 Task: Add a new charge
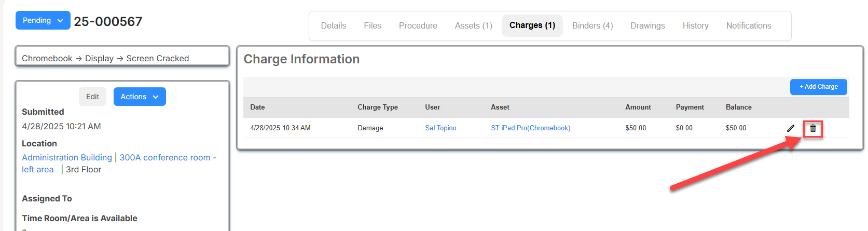coord(818,87)
